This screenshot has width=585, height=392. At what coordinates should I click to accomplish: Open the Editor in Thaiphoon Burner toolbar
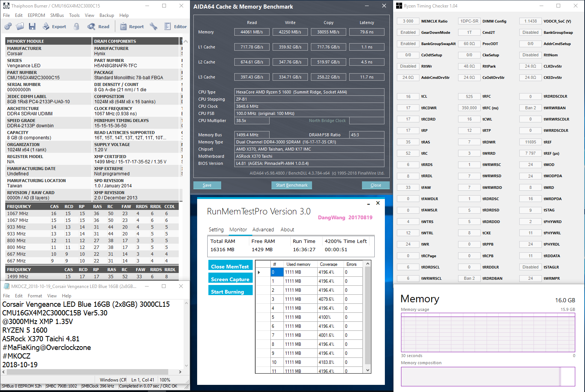[x=175, y=26]
